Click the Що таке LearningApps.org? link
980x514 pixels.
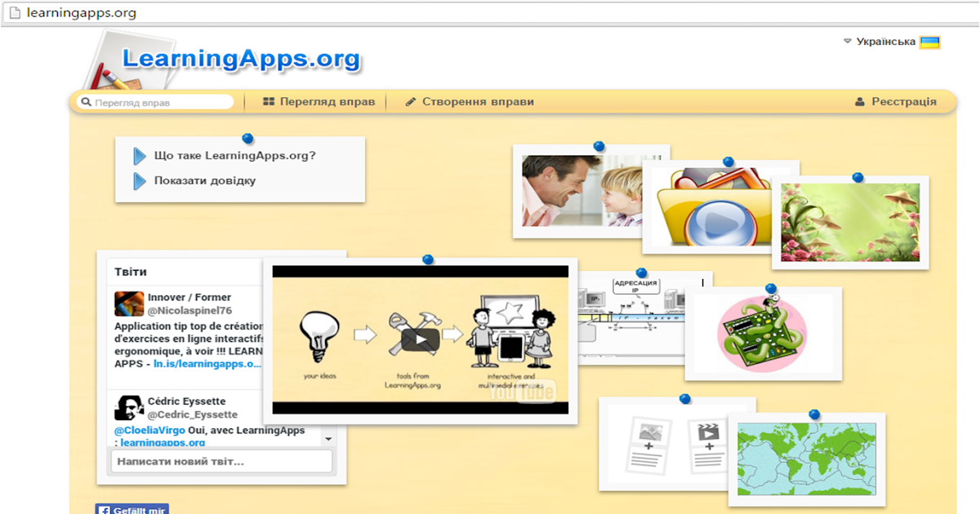(235, 156)
